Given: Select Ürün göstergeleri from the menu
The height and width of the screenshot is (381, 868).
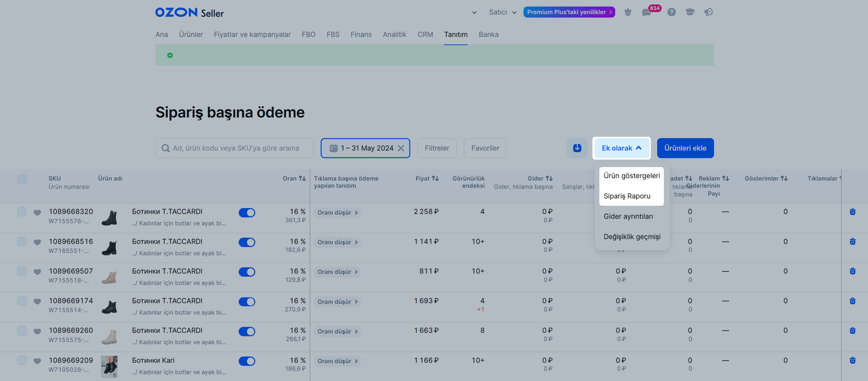Looking at the screenshot, I should (x=632, y=176).
